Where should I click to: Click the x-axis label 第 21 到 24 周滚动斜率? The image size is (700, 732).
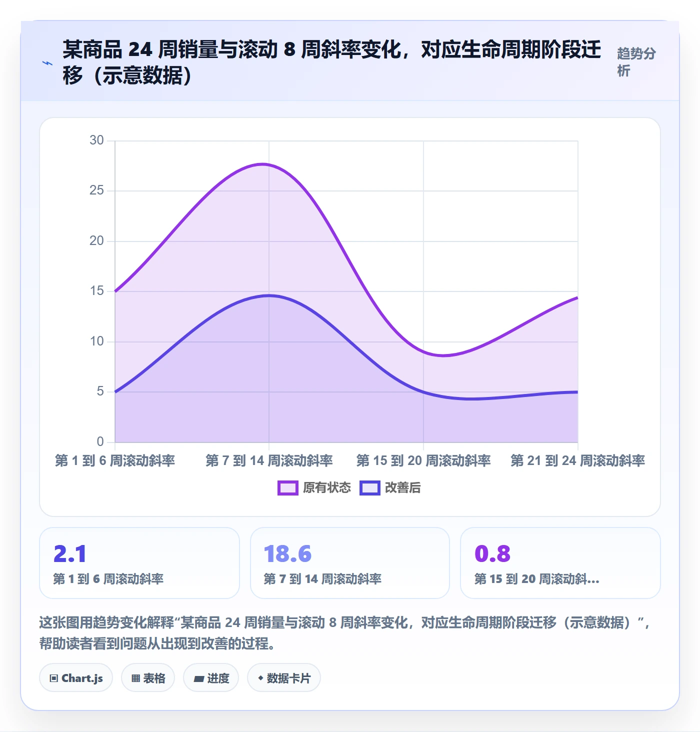tap(577, 460)
